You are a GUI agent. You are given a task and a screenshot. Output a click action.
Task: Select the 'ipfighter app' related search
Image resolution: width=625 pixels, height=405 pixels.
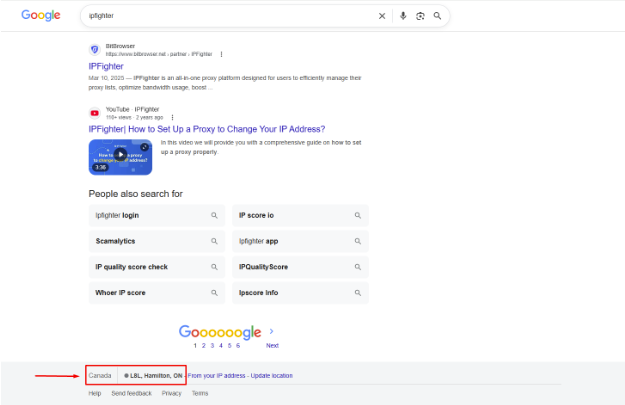(301, 241)
